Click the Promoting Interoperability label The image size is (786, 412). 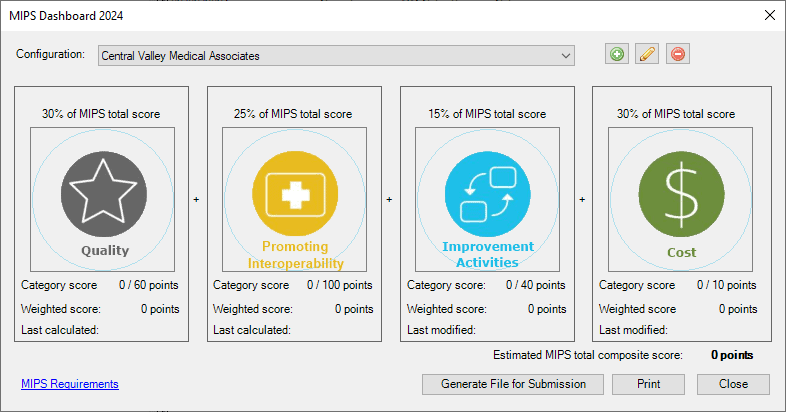pyautogui.click(x=295, y=255)
